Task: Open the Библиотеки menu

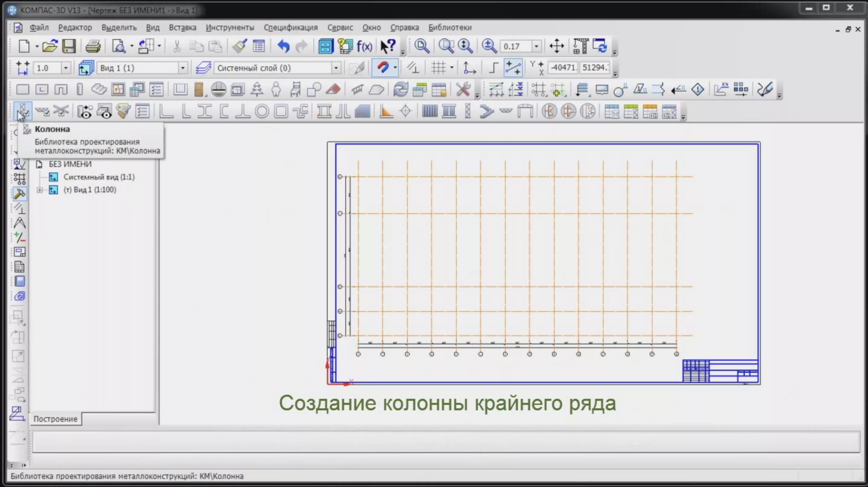Action: 450,27
